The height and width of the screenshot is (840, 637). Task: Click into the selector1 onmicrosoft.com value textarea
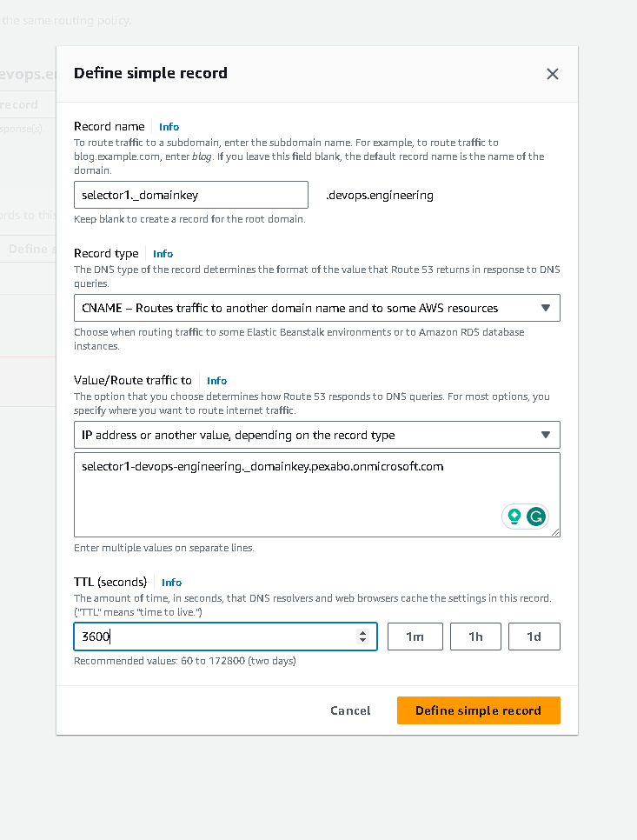[x=317, y=495]
